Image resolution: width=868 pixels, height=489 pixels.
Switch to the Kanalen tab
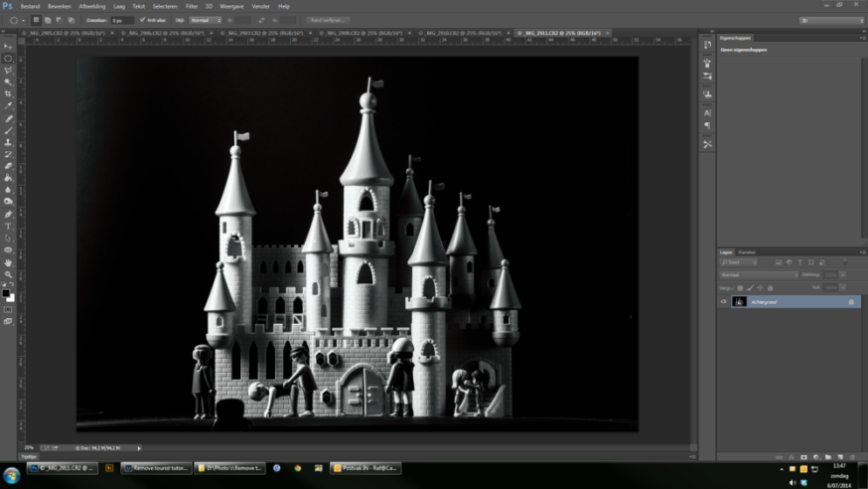coord(747,252)
